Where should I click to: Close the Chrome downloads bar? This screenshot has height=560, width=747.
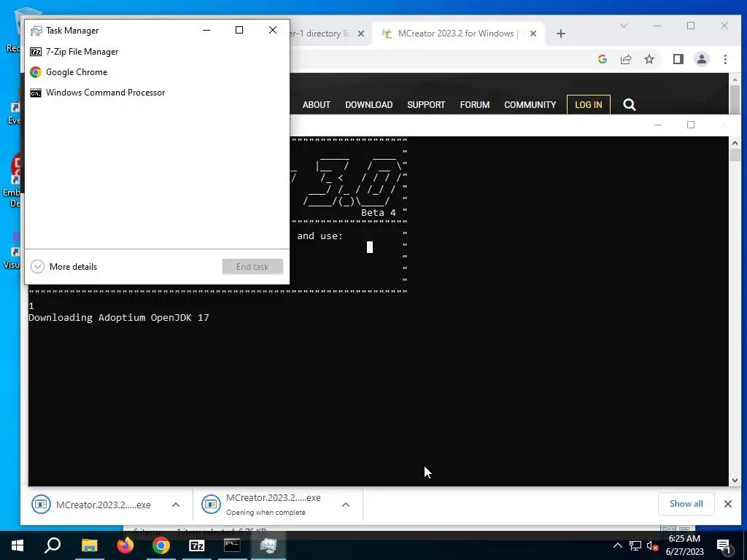[x=728, y=504]
